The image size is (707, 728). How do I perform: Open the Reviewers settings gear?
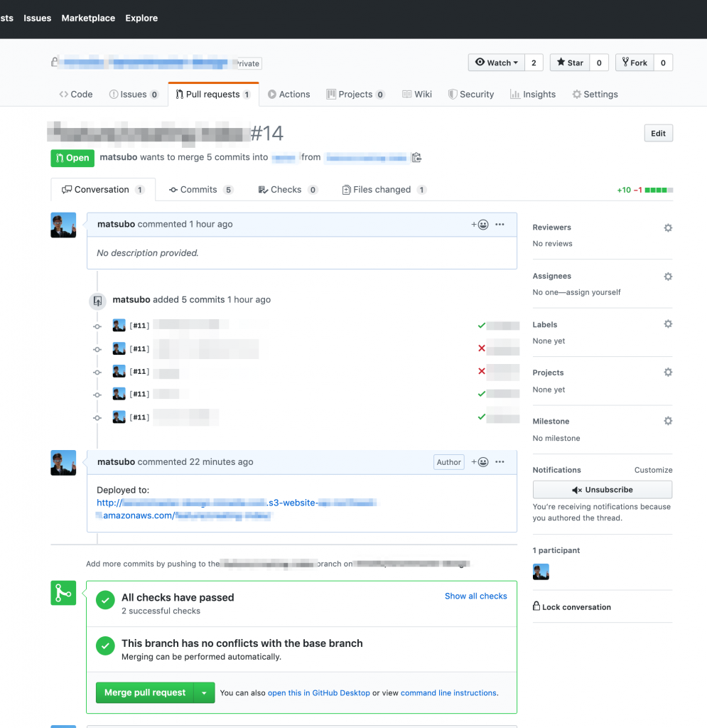pos(667,227)
